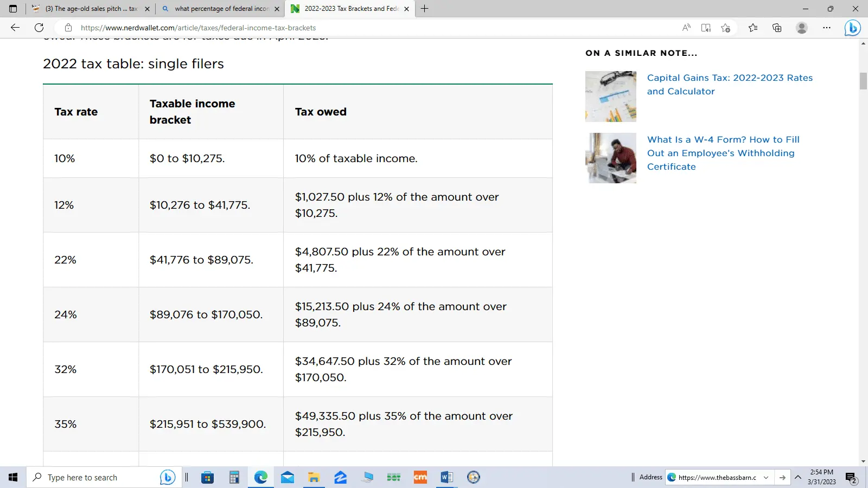Open Bing chat sidebar button
The image size is (868, 488).
(852, 28)
